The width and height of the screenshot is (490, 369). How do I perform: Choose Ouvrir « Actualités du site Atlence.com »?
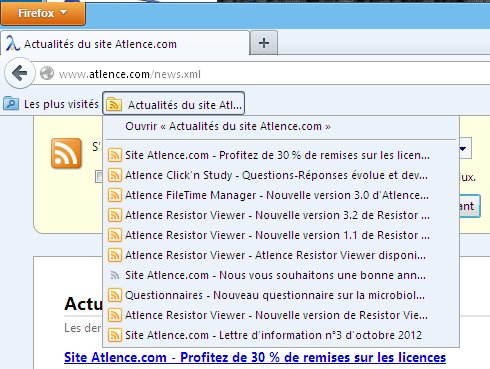(281, 126)
